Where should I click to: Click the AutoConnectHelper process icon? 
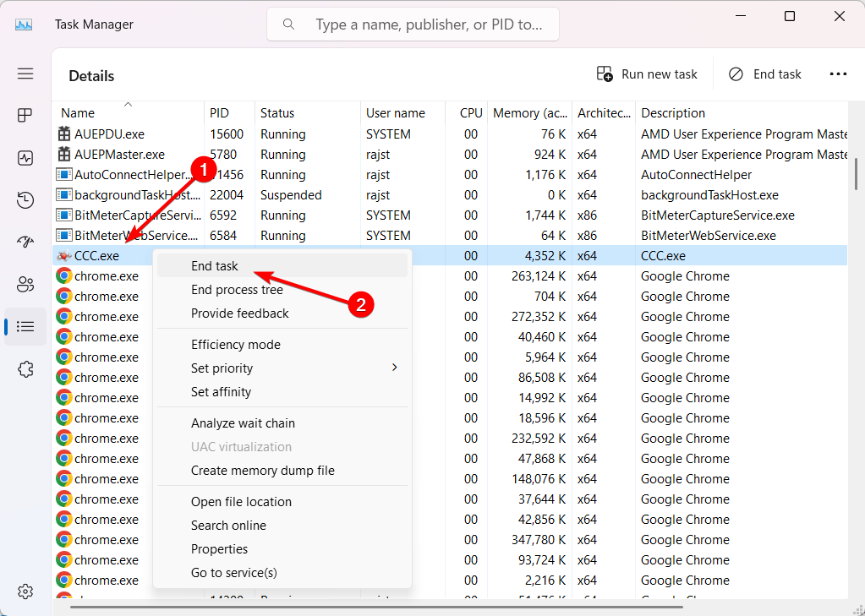tap(64, 175)
